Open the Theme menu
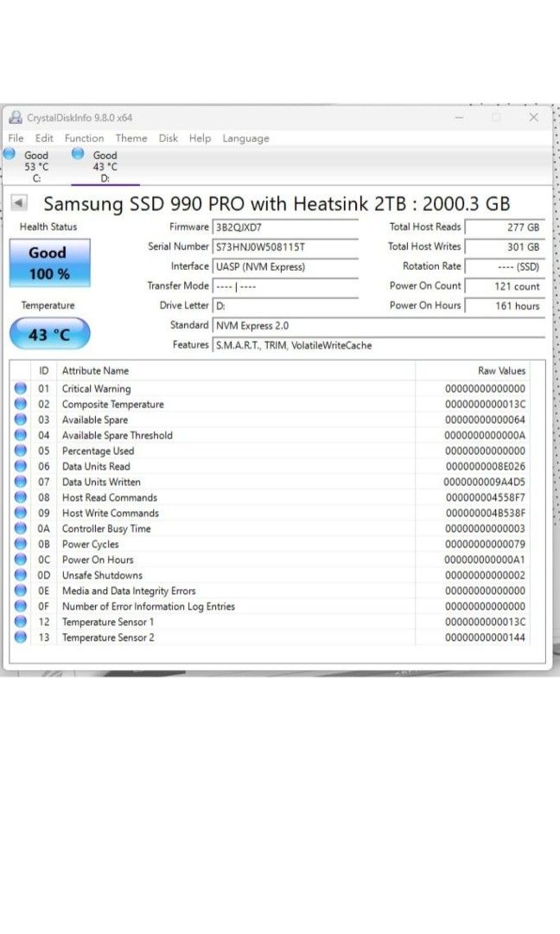Image resolution: width=560 pixels, height=934 pixels. pos(130,138)
